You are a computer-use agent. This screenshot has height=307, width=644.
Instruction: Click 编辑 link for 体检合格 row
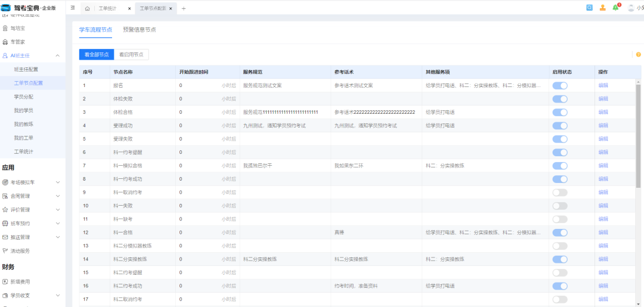coord(603,112)
